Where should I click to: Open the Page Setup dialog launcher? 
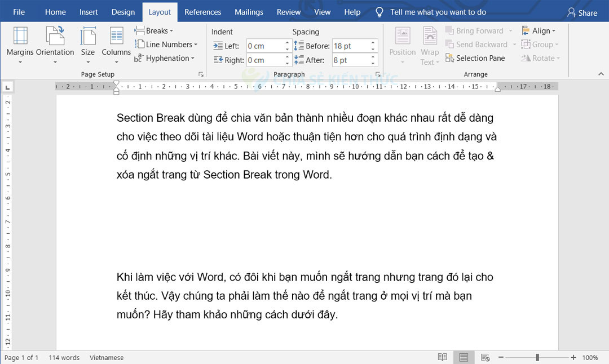click(x=201, y=74)
